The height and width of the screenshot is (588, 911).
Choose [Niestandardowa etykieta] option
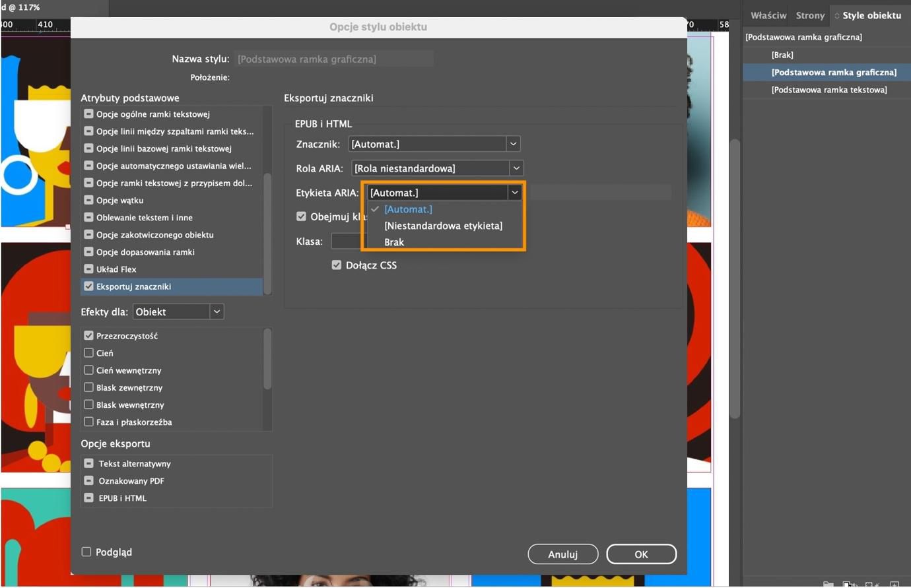[443, 226]
